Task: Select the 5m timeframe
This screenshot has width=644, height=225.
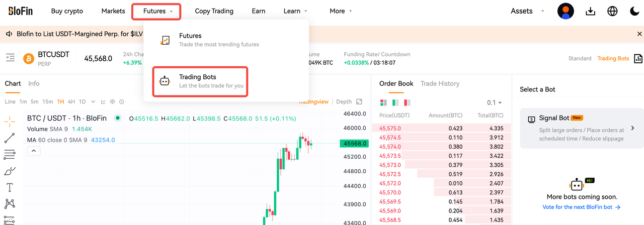Action: (35, 101)
